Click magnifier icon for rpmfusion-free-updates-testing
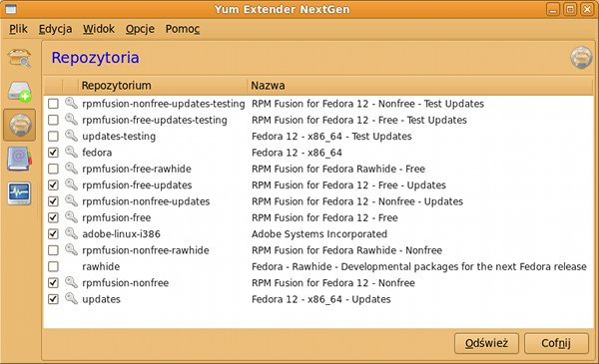Screen dimensions: 599x364 point(71,120)
